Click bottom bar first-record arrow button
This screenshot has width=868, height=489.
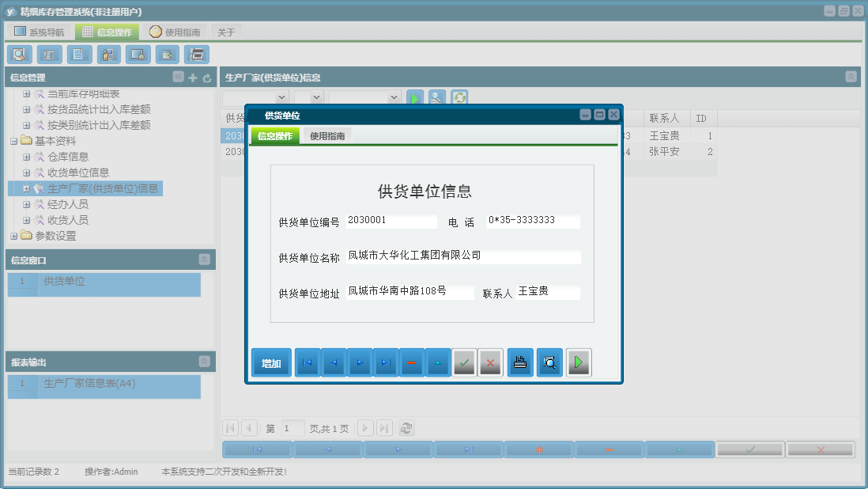point(258,449)
